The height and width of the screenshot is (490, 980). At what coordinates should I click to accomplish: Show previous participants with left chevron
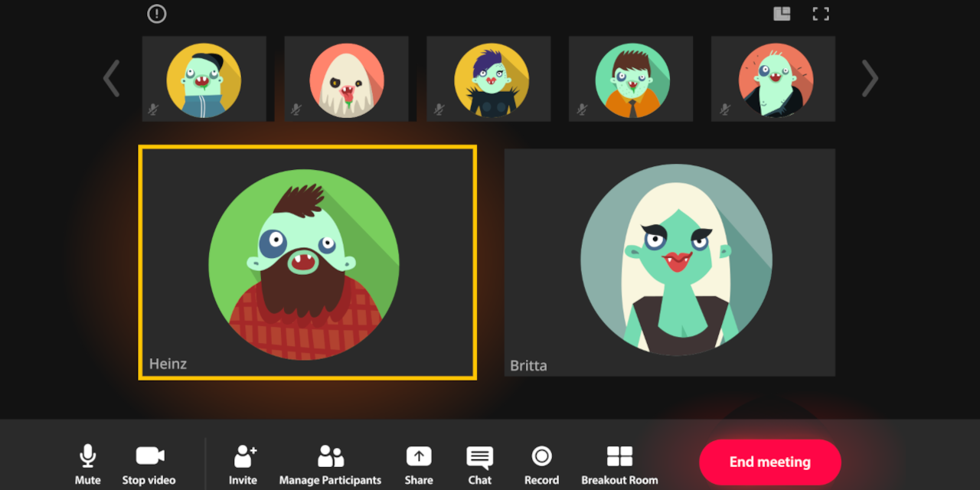(x=112, y=78)
